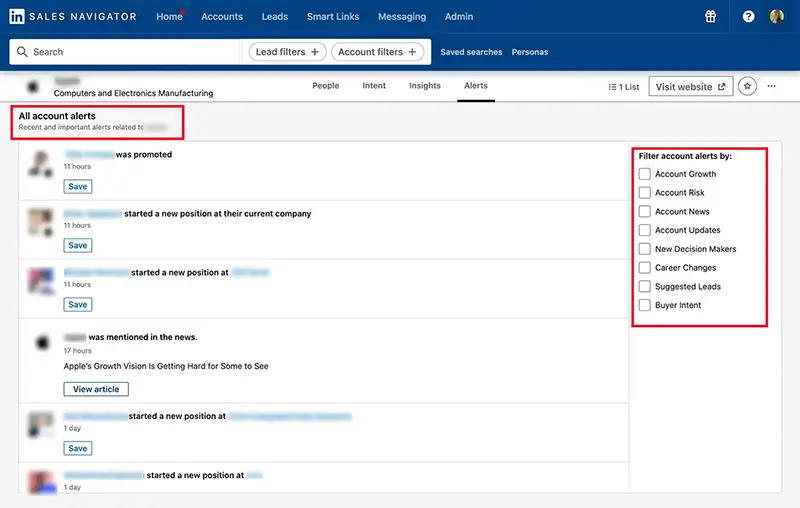Expand Account filters
This screenshot has width=800, height=508.
tap(377, 52)
